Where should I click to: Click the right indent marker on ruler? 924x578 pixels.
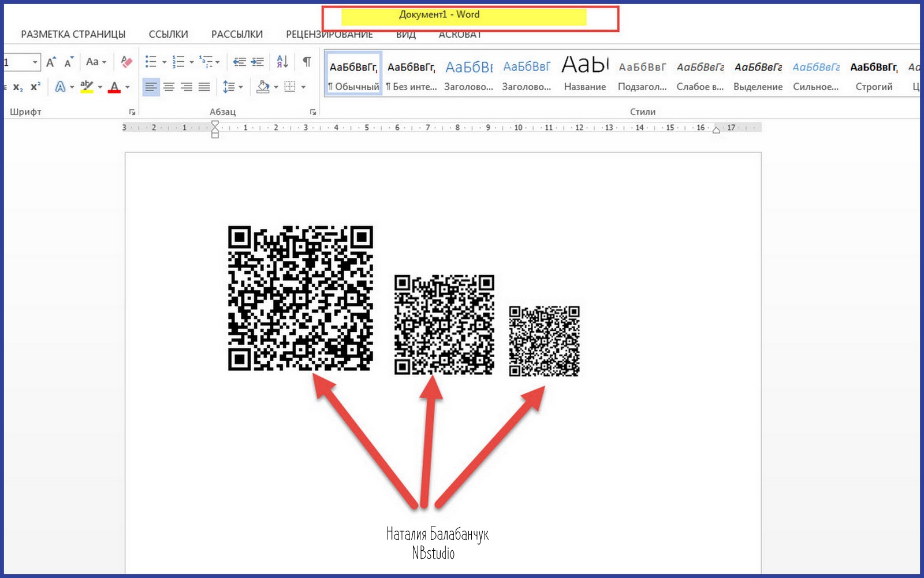pyautogui.click(x=716, y=129)
